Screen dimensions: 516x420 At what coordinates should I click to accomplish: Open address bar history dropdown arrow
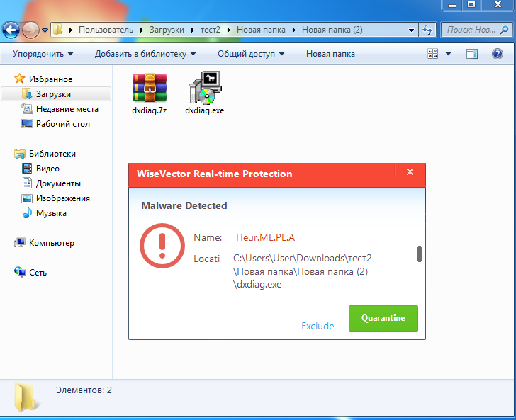click(x=411, y=30)
